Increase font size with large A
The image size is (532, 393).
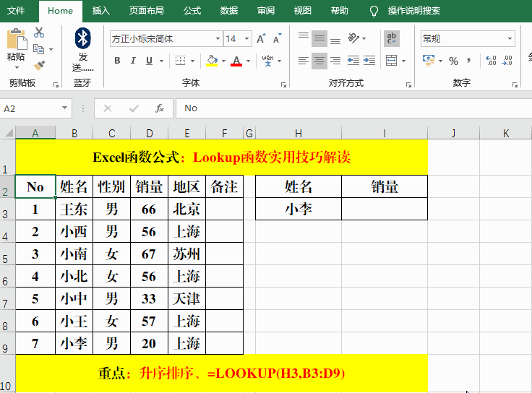261,39
